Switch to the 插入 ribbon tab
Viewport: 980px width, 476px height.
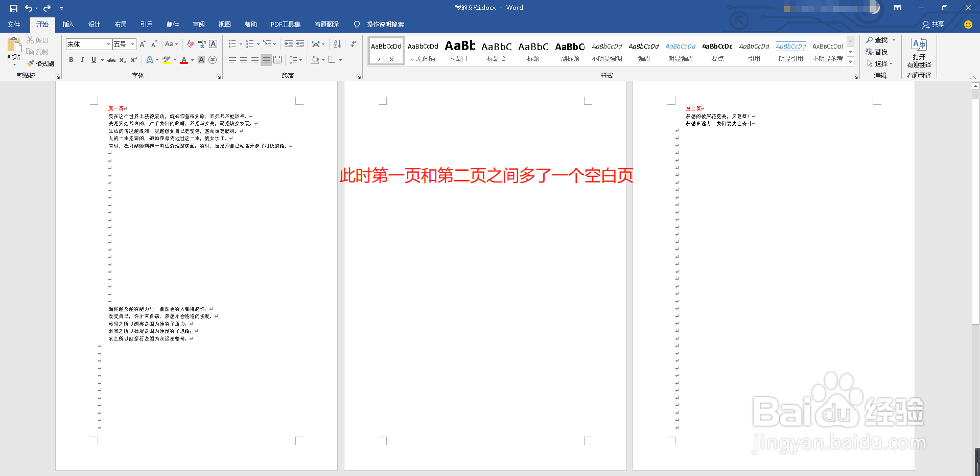point(68,24)
